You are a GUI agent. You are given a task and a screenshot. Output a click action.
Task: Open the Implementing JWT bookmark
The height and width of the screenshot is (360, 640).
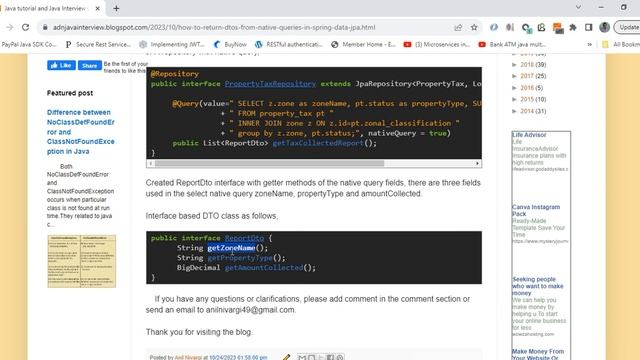[172, 44]
